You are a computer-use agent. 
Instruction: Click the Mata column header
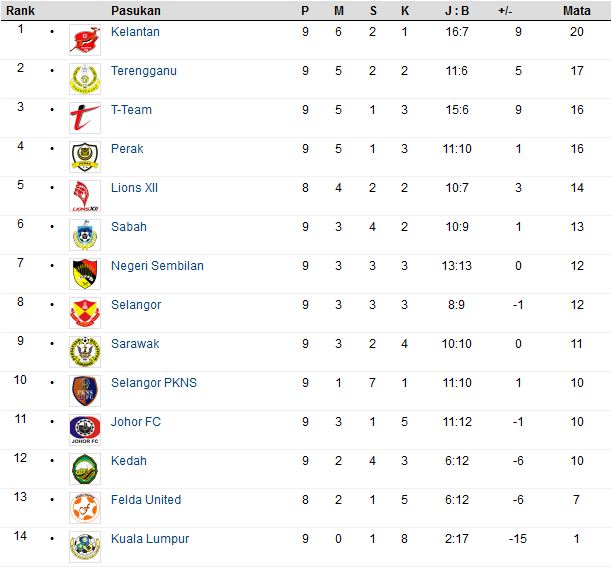(x=577, y=11)
